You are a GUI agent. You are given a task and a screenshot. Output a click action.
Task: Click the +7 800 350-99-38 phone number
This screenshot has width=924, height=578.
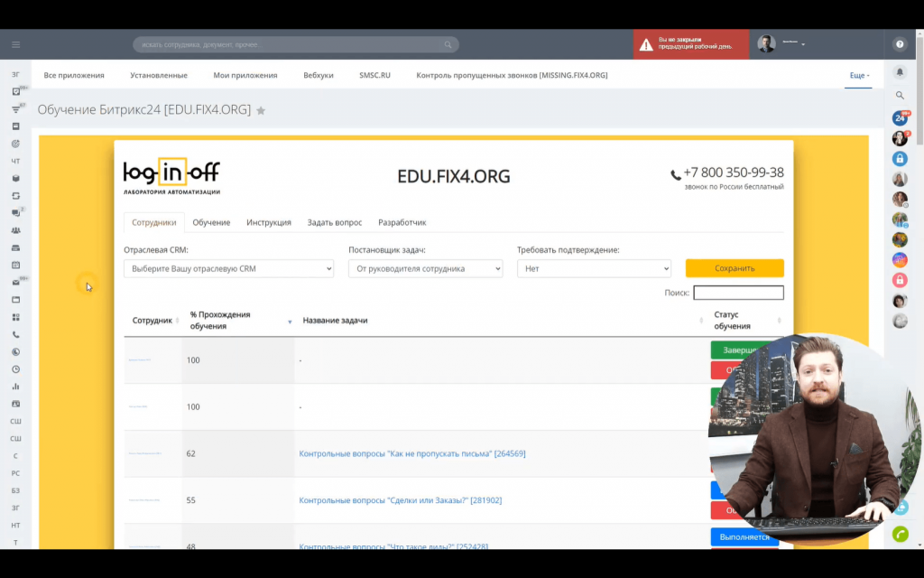coord(733,172)
